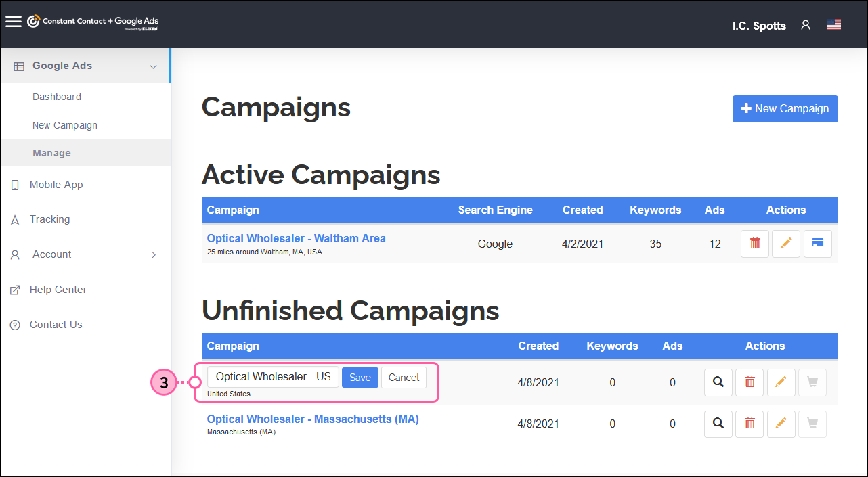Click inside the campaign name text field
The image size is (868, 477).
(x=273, y=376)
